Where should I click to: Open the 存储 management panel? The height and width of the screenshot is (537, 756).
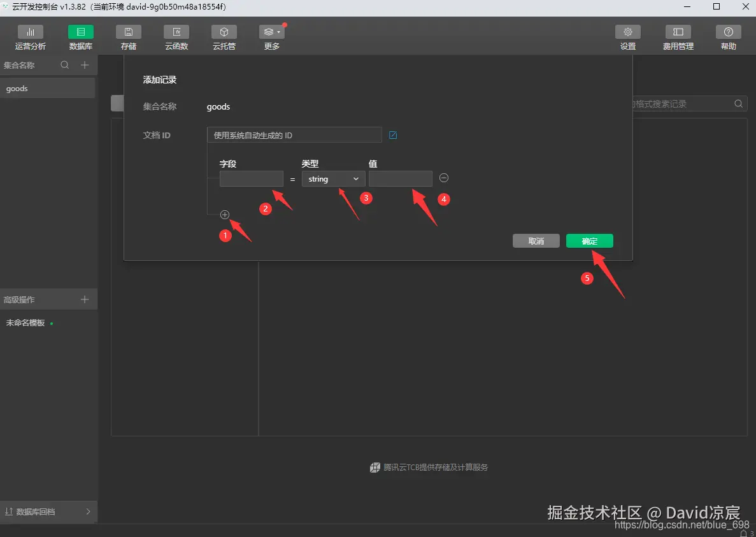coord(128,36)
